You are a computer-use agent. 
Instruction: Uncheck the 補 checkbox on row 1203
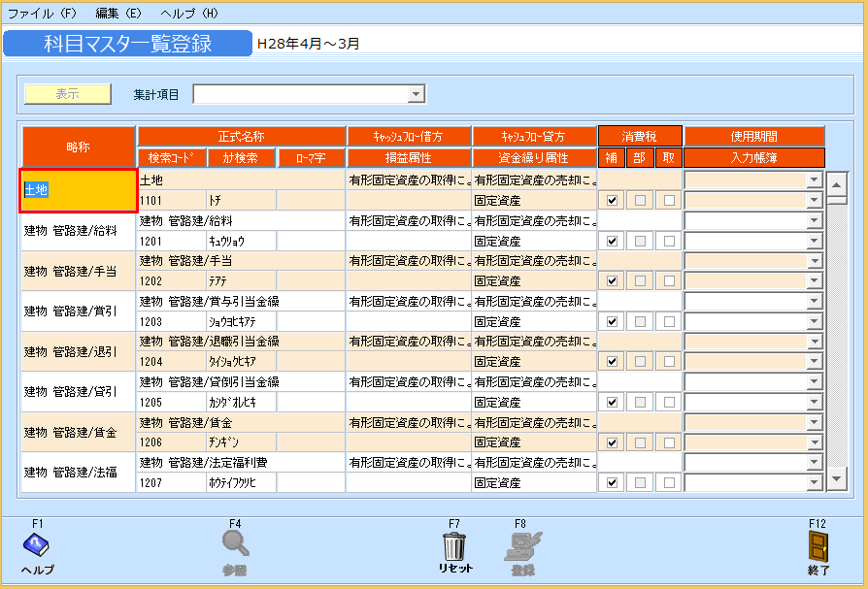point(610,321)
